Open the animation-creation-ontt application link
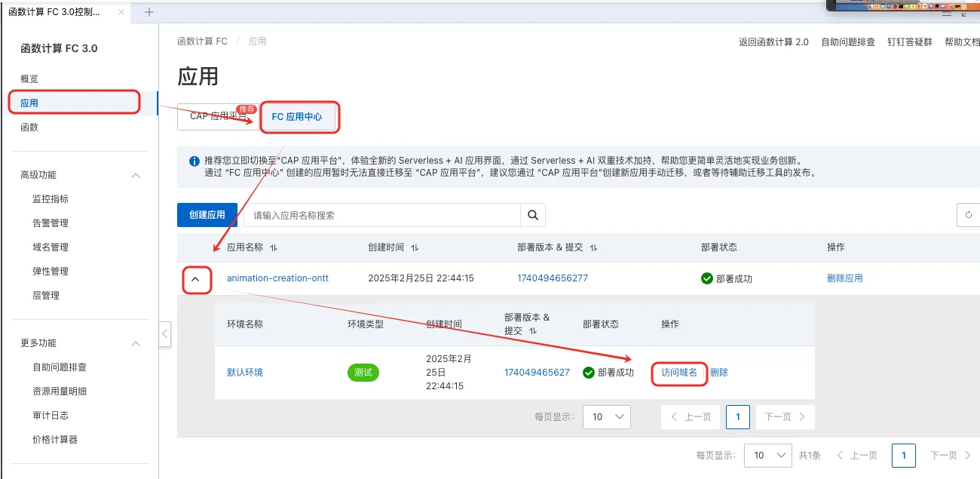The height and width of the screenshot is (479, 980). click(277, 278)
